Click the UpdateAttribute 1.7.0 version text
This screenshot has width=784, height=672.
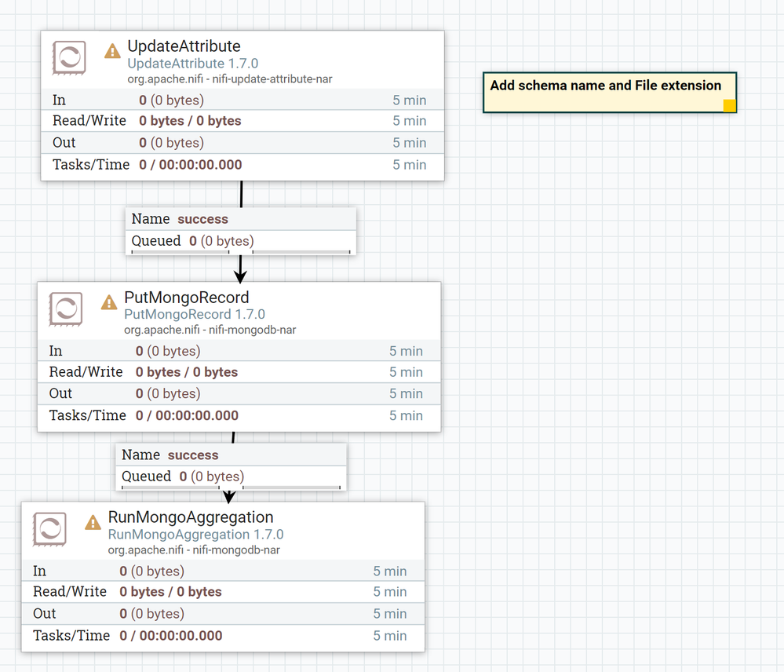pyautogui.click(x=192, y=64)
